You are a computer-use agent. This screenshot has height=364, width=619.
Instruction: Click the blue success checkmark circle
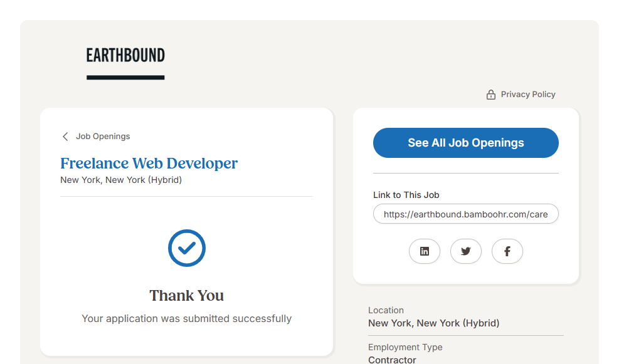click(187, 248)
